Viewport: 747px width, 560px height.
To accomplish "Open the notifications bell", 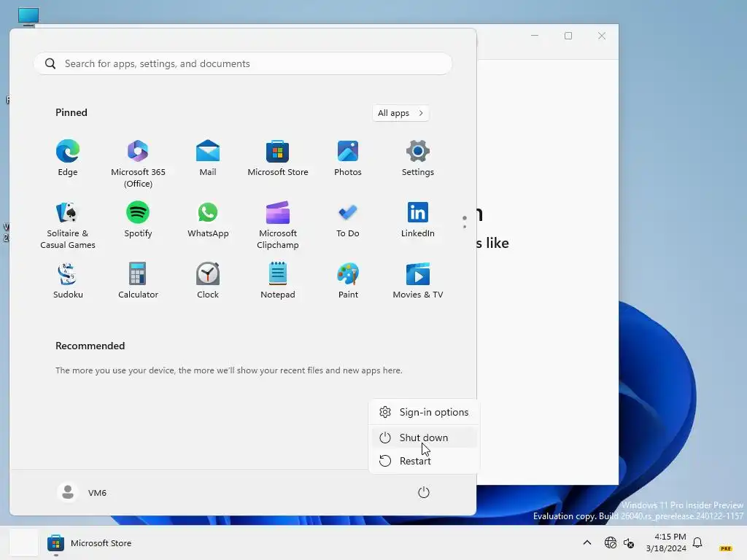I will click(697, 542).
